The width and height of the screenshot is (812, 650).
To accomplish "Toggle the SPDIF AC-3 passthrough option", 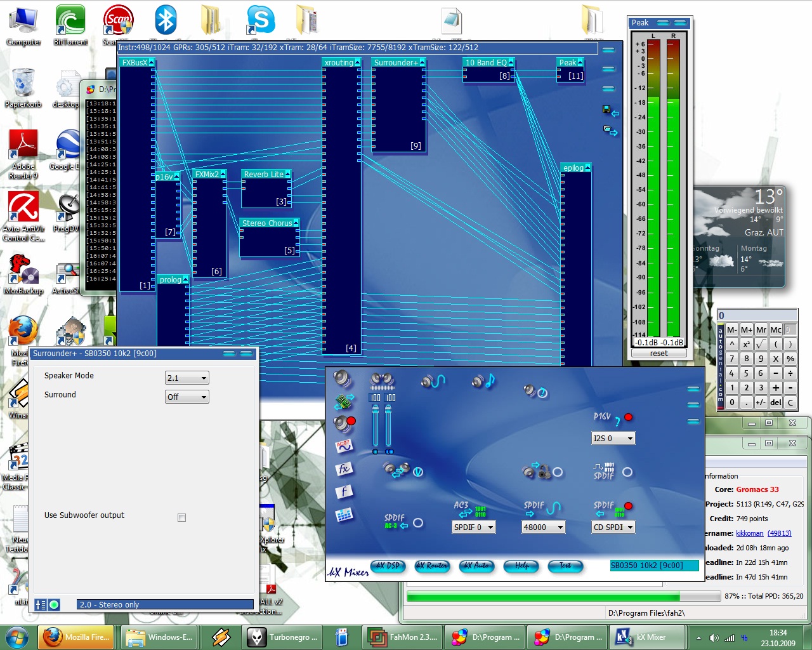I will coord(417,523).
